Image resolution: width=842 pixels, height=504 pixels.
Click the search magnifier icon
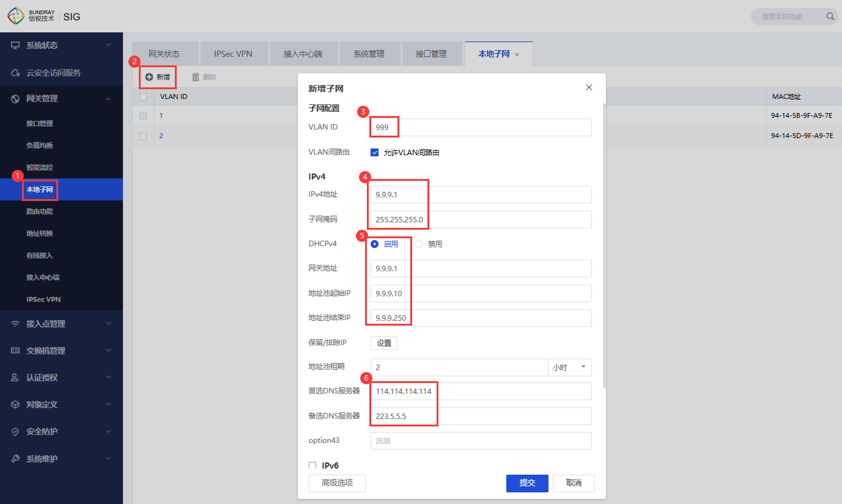830,16
